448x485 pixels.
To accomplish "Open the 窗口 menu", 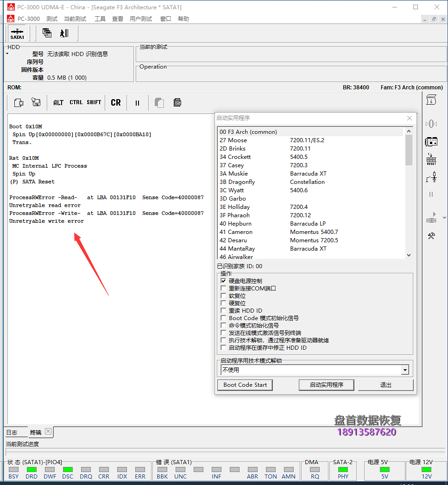I will click(165, 19).
